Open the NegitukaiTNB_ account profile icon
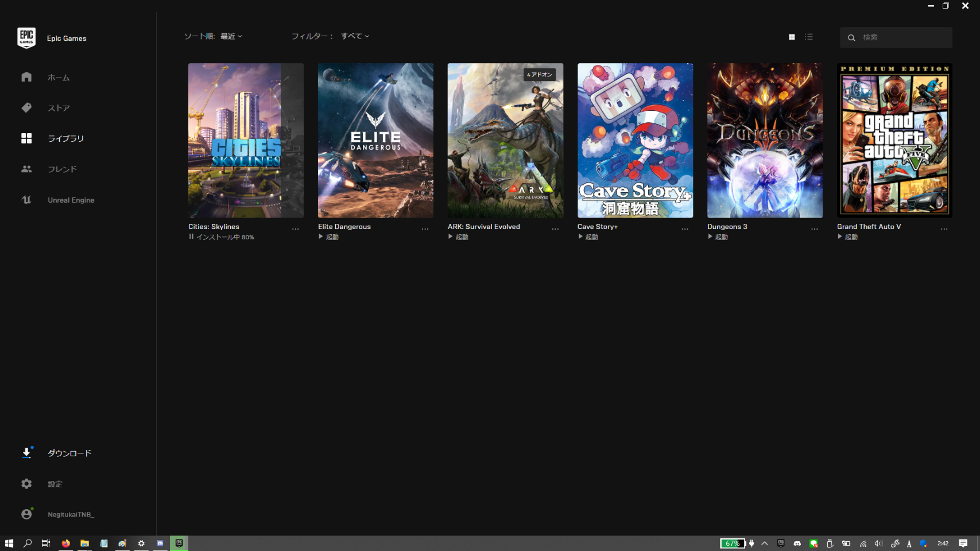Screen dimensions: 980x551 (26, 514)
